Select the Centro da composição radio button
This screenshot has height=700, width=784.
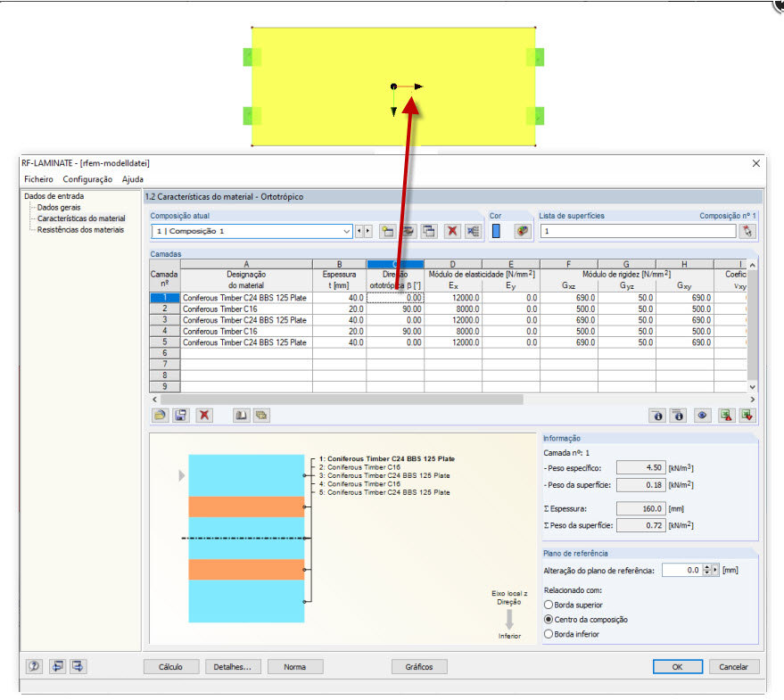[x=549, y=620]
